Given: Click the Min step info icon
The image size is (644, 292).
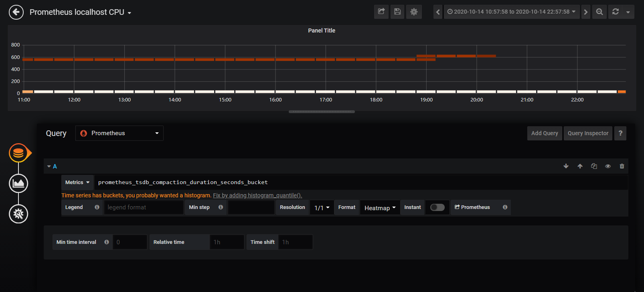Looking at the screenshot, I should click(221, 207).
